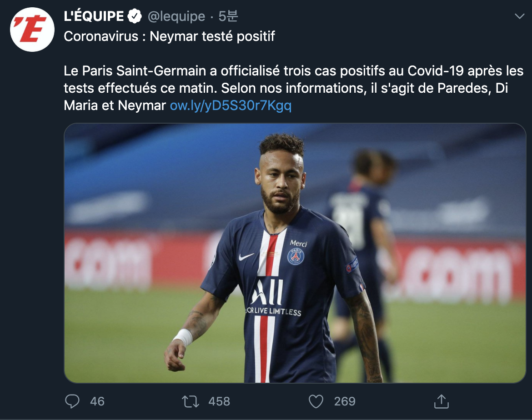The image size is (532, 420).
Task: Visit the @lequipe handle
Action: (x=176, y=16)
